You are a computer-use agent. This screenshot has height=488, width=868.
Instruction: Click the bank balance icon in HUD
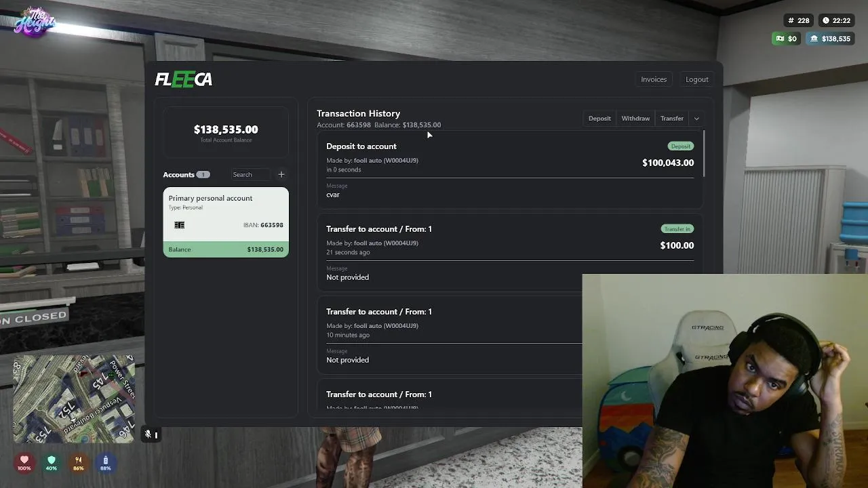tap(814, 39)
